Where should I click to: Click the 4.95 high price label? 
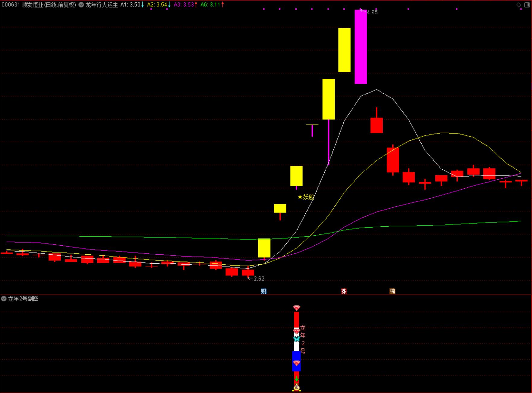[x=372, y=12]
